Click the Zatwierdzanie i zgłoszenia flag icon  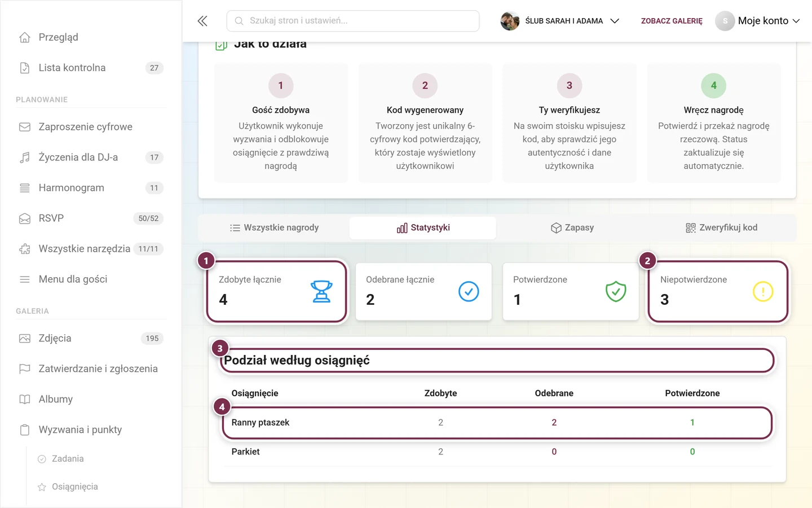(25, 369)
